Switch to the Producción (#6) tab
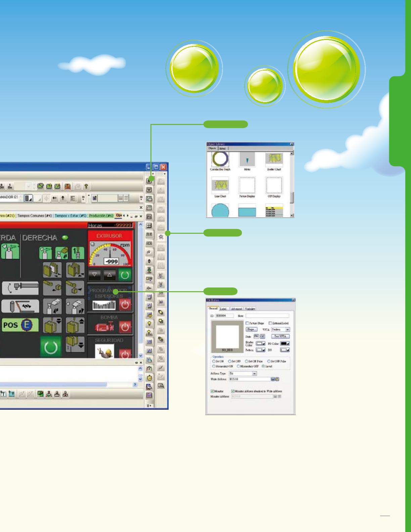Screen dimensions: 411x532 [x=101, y=216]
